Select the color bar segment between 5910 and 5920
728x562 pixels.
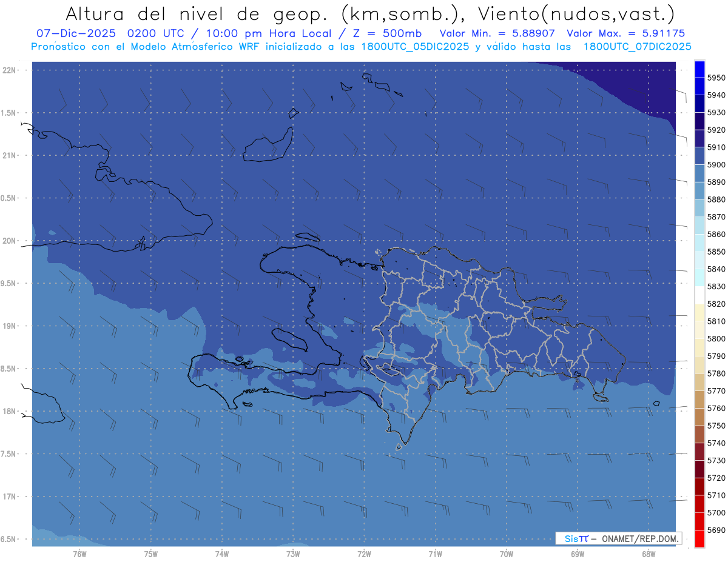(x=699, y=139)
